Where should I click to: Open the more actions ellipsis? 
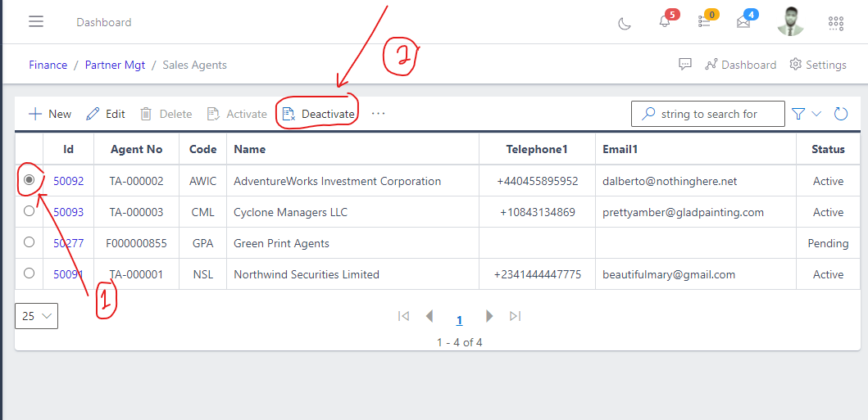coord(378,113)
